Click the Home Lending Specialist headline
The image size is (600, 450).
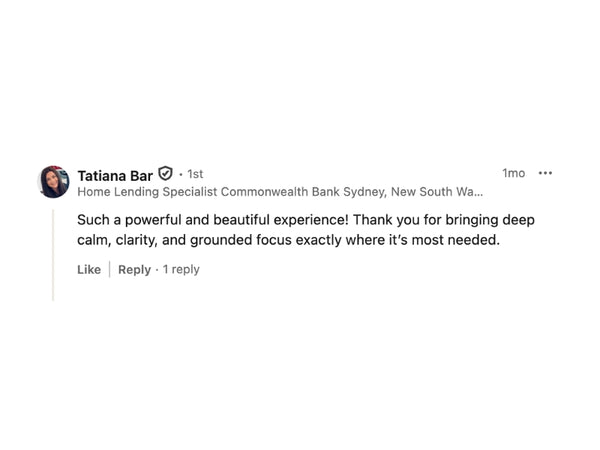147,191
